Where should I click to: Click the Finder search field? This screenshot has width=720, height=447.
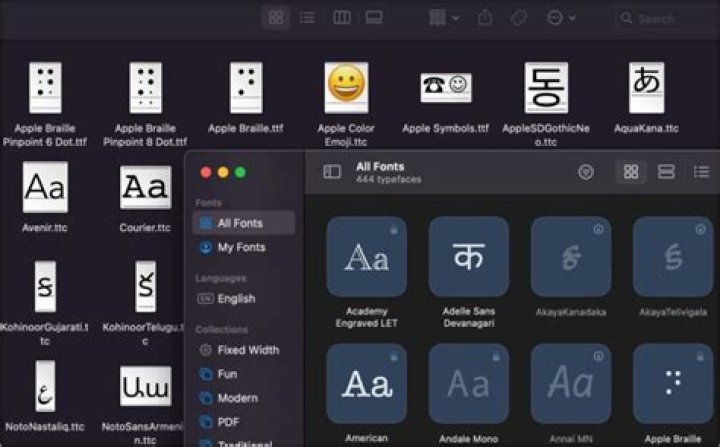pyautogui.click(x=667, y=18)
